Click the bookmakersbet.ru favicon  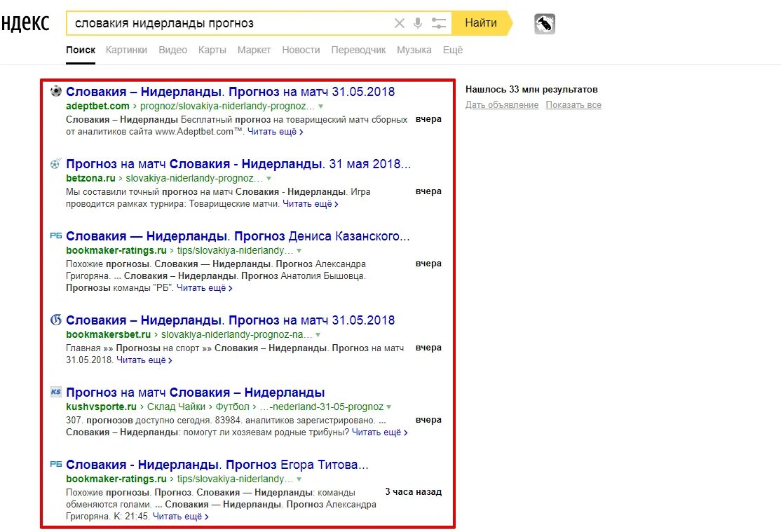pyautogui.click(x=56, y=320)
